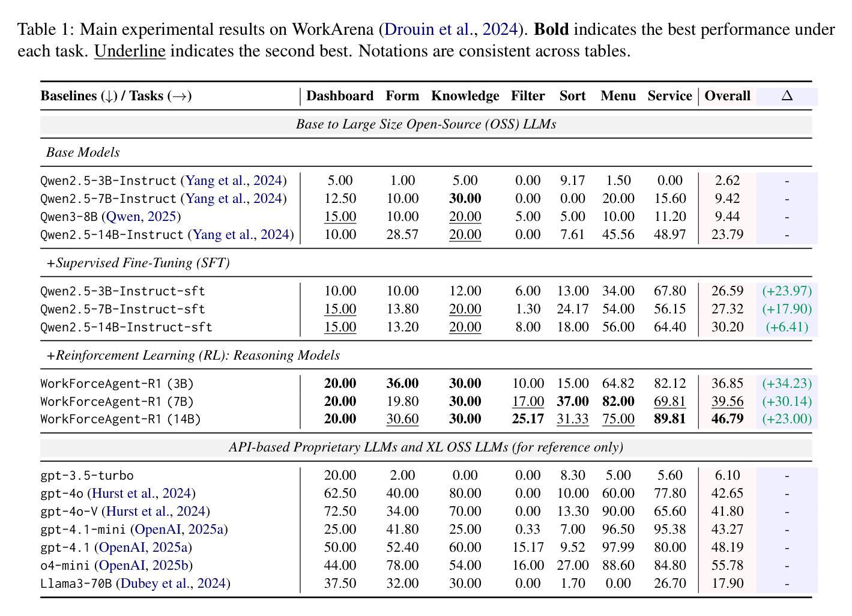Click the Form value 28.57
The height and width of the screenshot is (616, 852).
[402, 235]
